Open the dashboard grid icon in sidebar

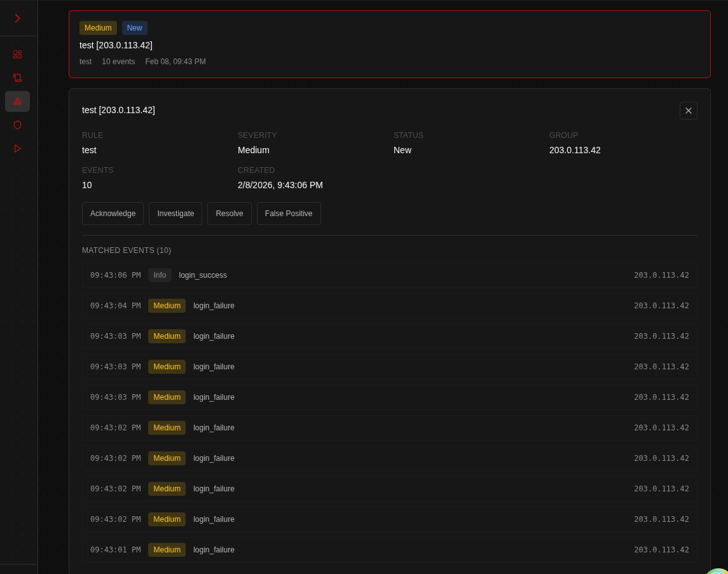(18, 54)
